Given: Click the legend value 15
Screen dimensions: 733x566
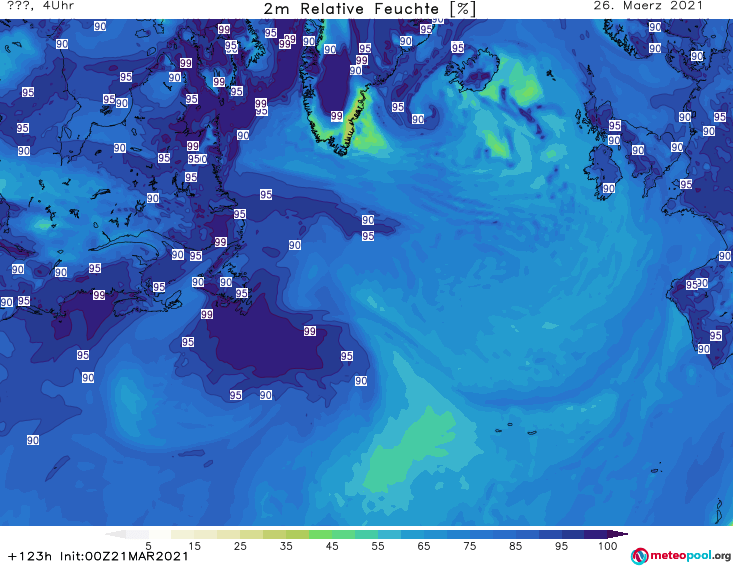Looking at the screenshot, I should pos(194,546).
